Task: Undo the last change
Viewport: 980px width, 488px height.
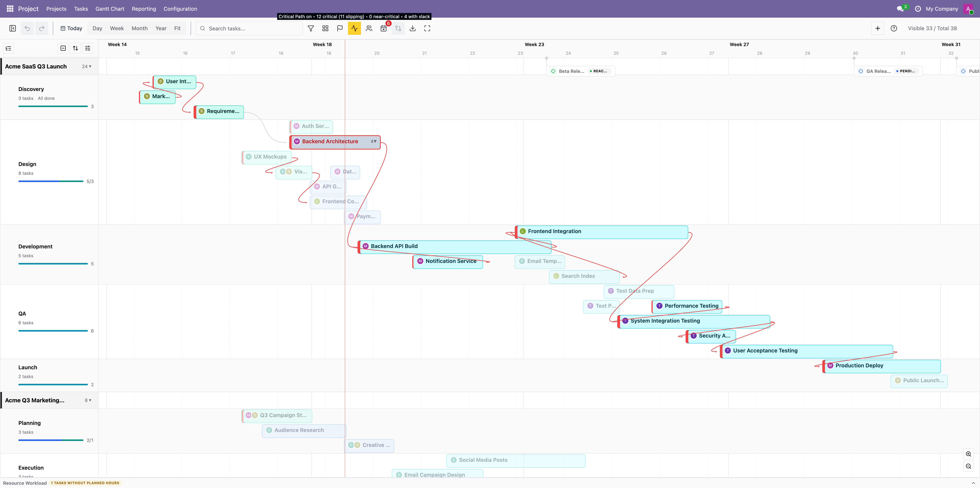Action: [x=27, y=28]
